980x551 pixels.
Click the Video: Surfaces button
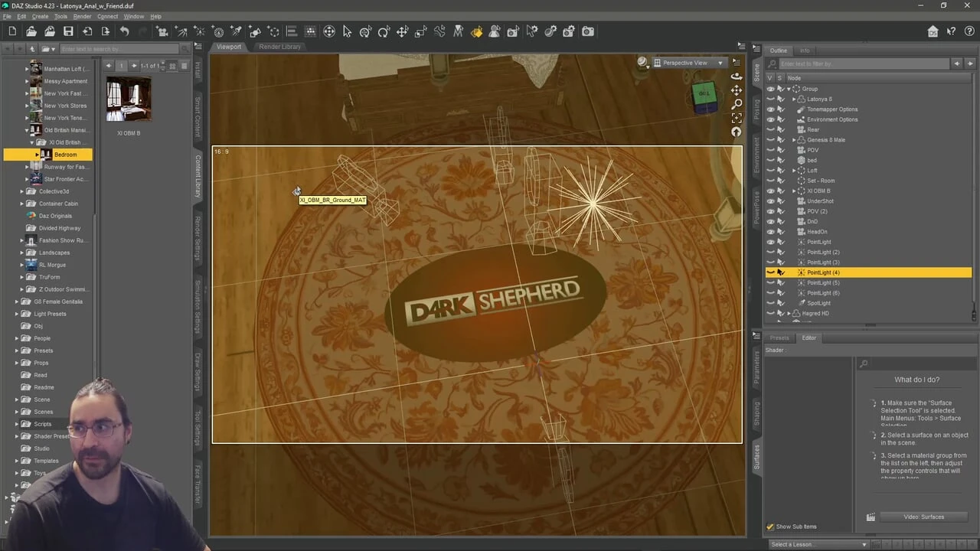tap(922, 517)
